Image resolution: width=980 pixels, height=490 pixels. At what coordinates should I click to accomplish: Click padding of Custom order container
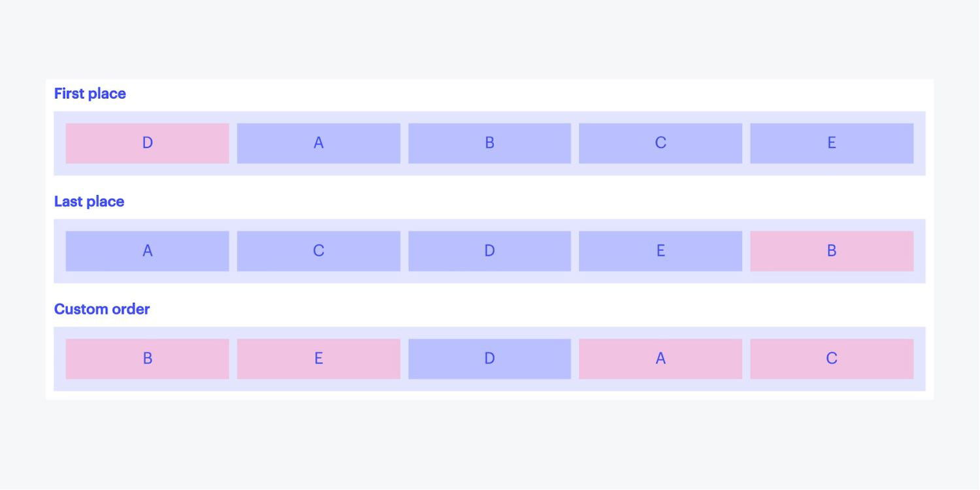(x=489, y=333)
